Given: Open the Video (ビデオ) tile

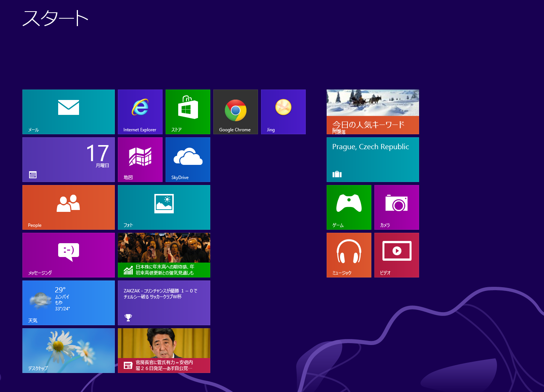Looking at the screenshot, I should (x=397, y=255).
